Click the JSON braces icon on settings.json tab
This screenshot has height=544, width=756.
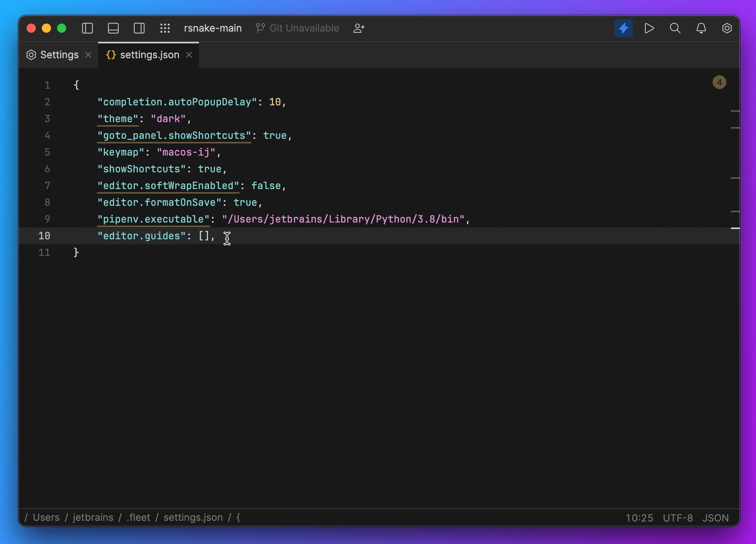[111, 55]
